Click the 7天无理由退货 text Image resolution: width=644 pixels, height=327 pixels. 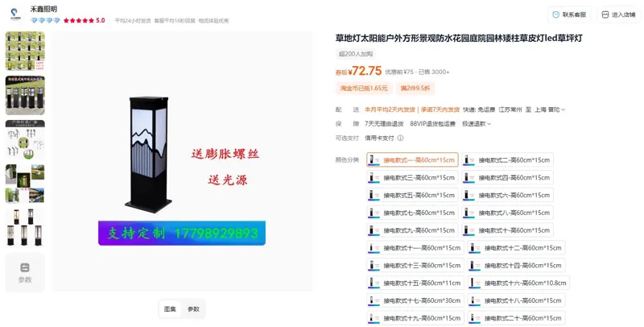384,124
